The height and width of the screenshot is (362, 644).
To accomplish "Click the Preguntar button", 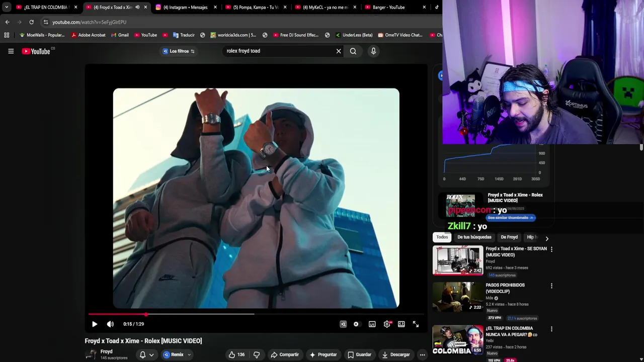I will pyautogui.click(x=323, y=354).
